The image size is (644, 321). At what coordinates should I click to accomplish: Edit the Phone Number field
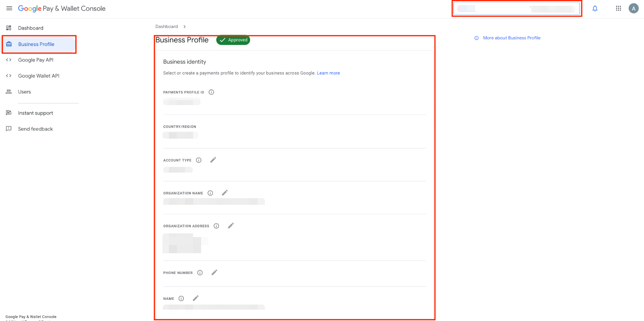pyautogui.click(x=215, y=272)
